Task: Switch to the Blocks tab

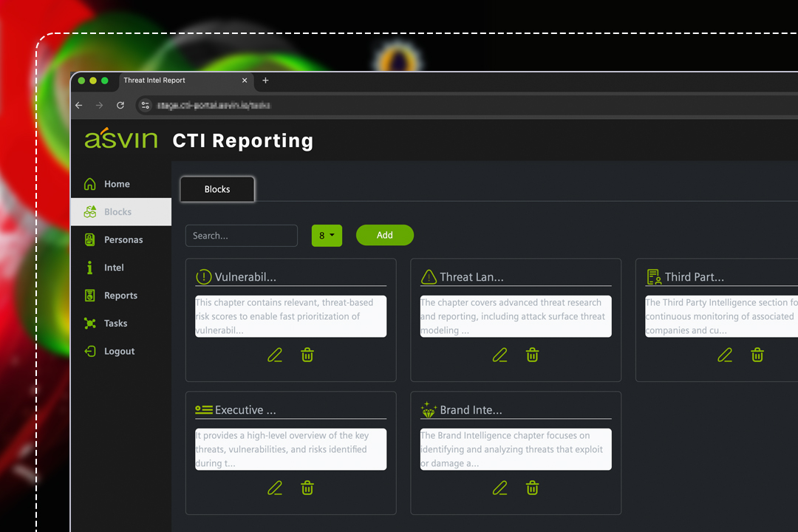Action: 217,189
